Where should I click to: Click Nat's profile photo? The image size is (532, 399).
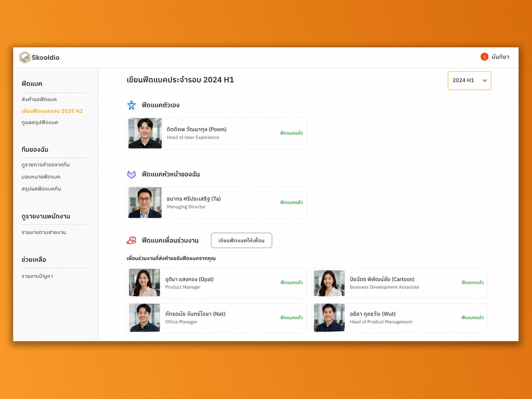point(145,317)
